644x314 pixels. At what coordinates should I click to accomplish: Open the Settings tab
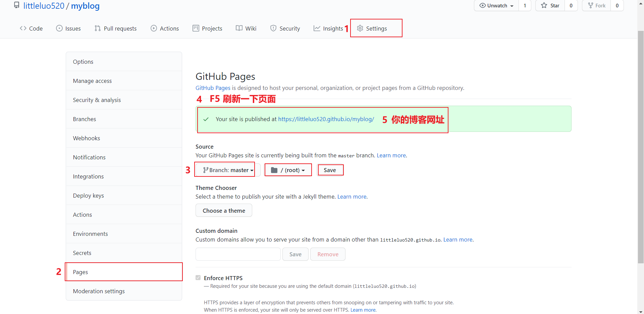tap(372, 29)
